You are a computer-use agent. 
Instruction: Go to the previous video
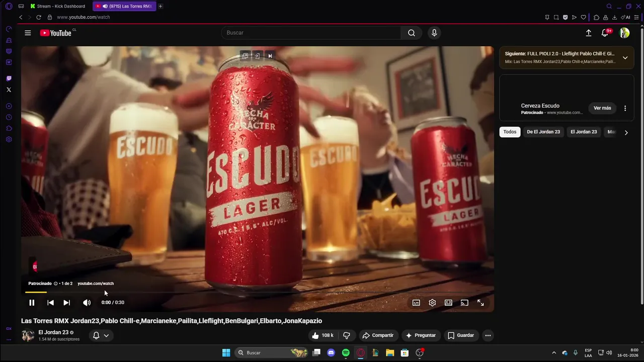pyautogui.click(x=50, y=303)
